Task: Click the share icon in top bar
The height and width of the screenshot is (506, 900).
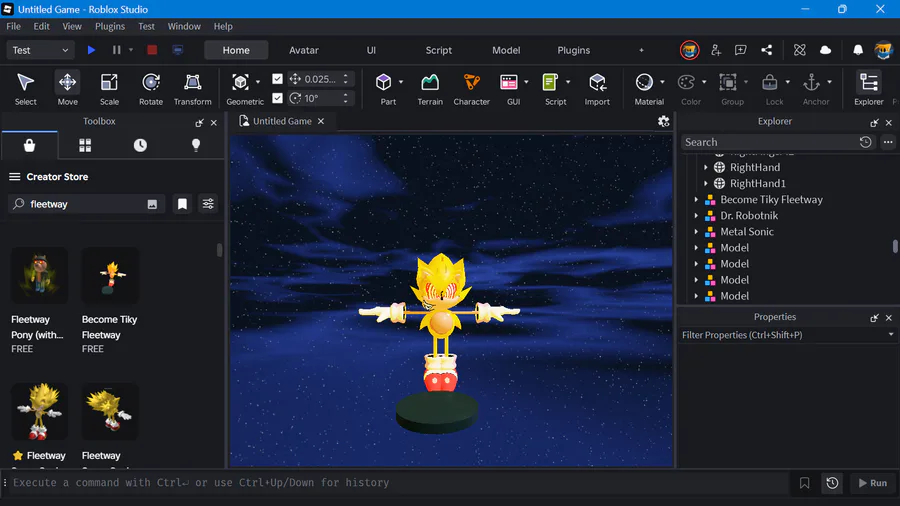Action: point(766,50)
